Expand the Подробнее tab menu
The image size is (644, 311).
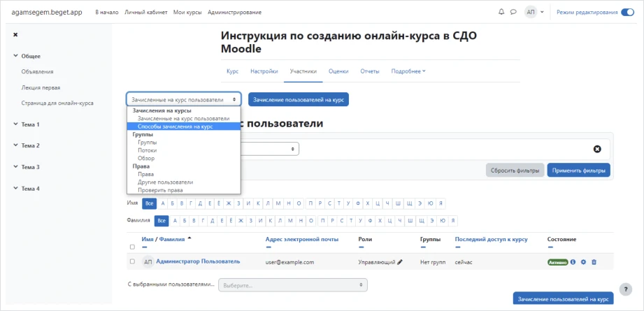[x=408, y=71]
